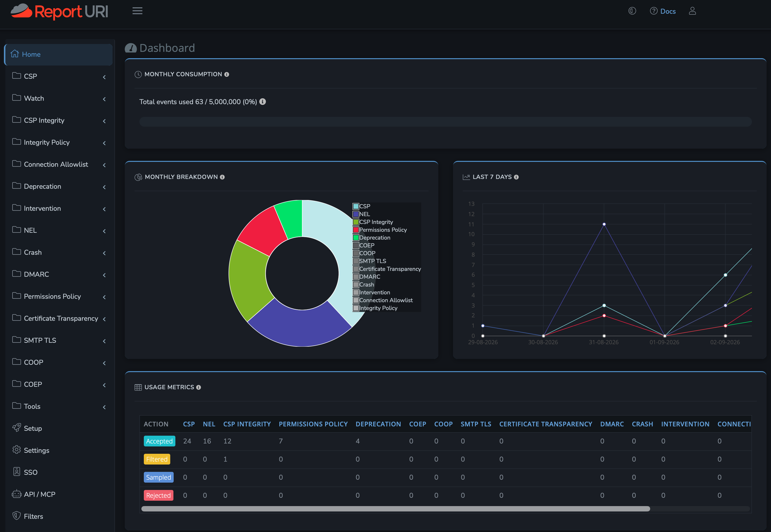Image resolution: width=771 pixels, height=532 pixels.
Task: Click the API / MCP robot icon
Action: point(16,494)
